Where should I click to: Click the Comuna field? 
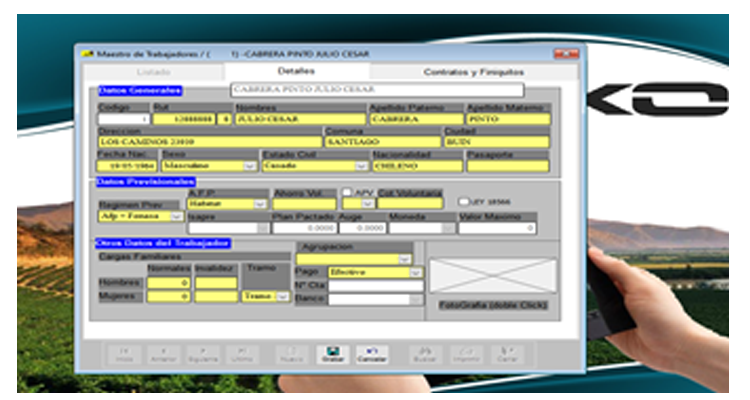point(383,142)
